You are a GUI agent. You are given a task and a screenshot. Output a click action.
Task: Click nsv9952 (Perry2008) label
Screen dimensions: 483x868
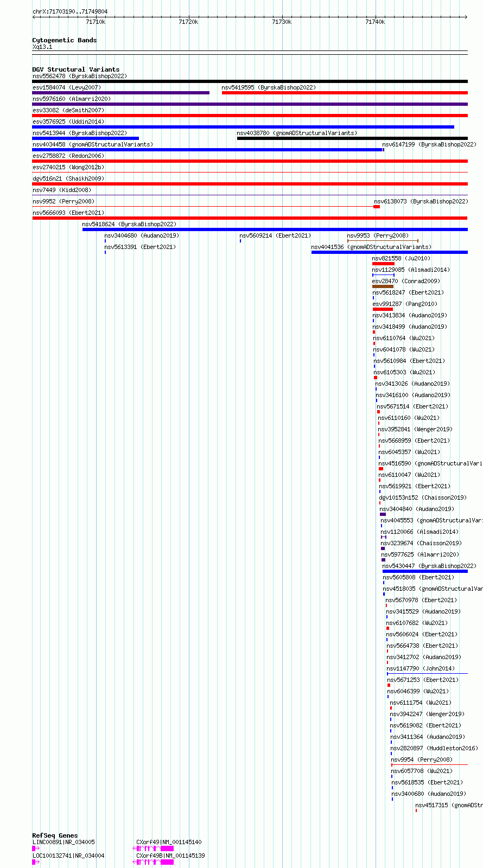tap(63, 201)
